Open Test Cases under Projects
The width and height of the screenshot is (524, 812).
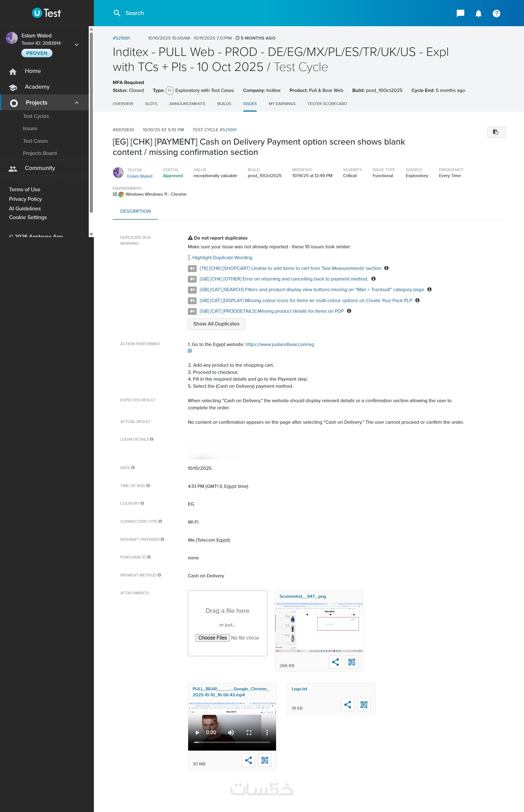click(x=35, y=141)
